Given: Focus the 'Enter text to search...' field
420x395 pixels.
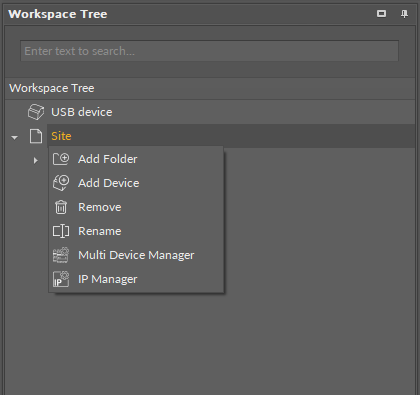Looking at the screenshot, I should tap(209, 51).
